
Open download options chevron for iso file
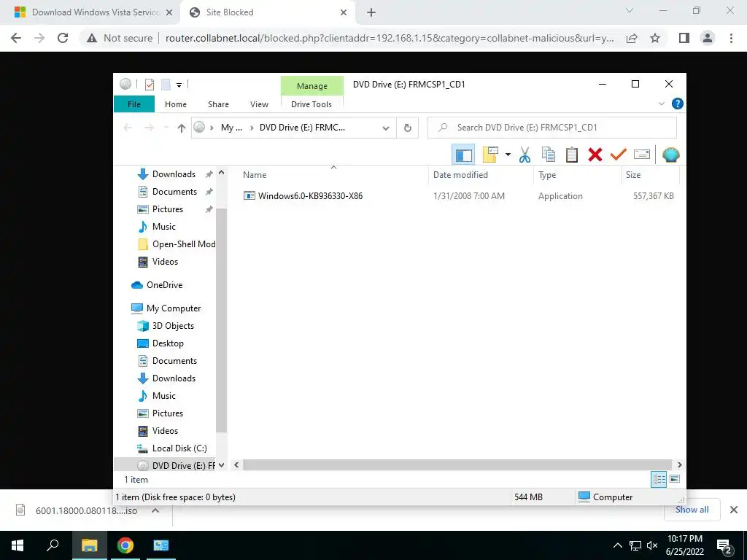[x=155, y=510]
